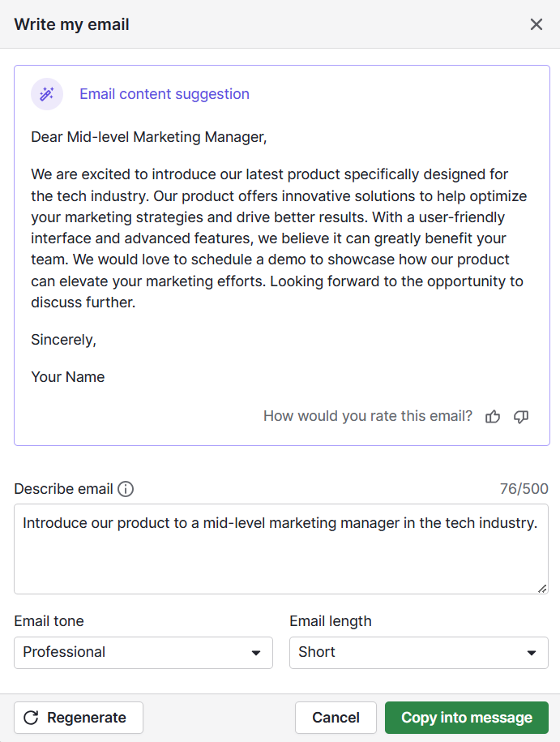Click the magic wand suggestion icon

47,94
